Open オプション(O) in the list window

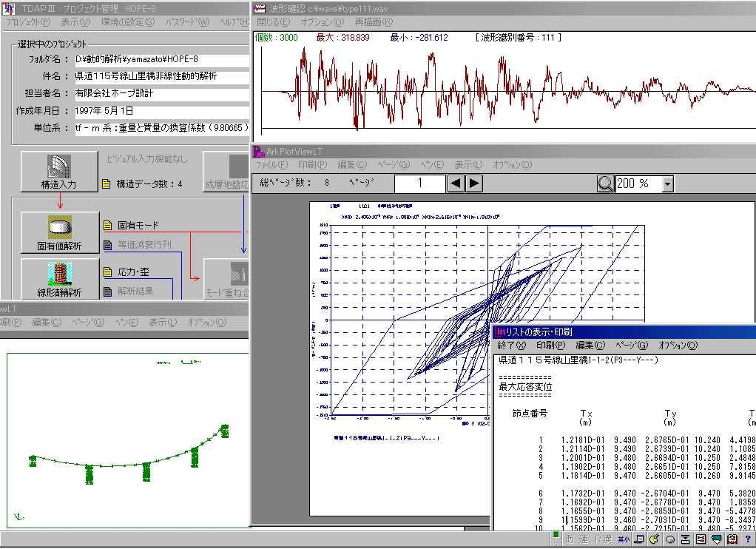678,346
